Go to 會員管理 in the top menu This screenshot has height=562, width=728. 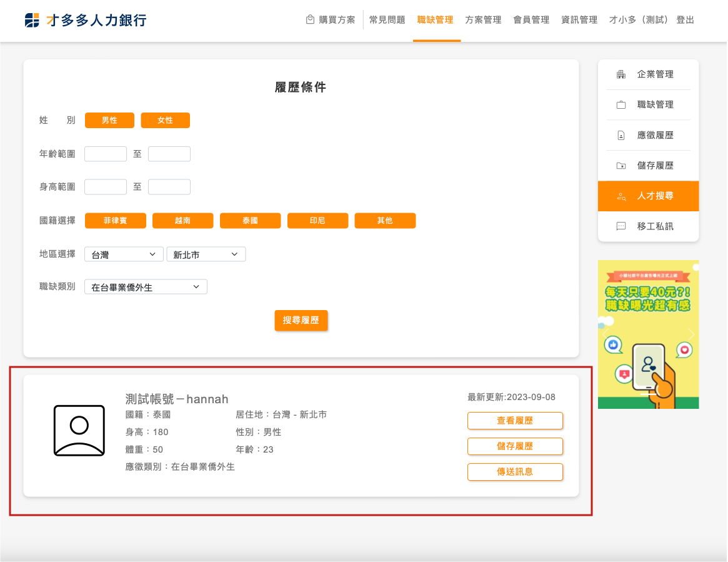531,20
